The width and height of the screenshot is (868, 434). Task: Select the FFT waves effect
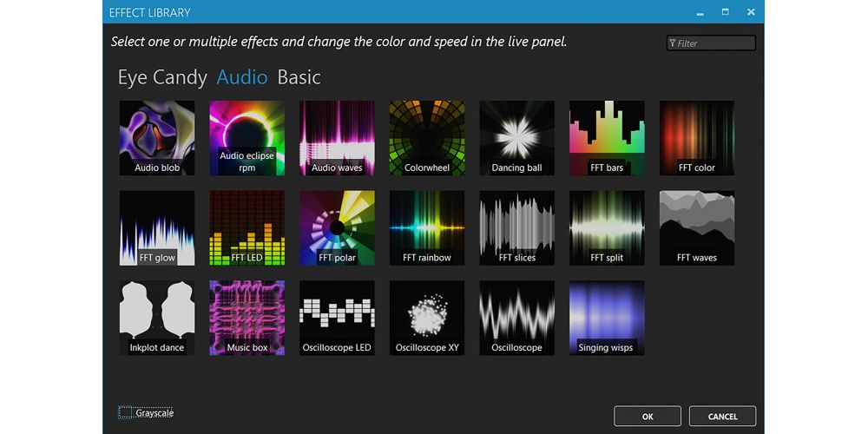pyautogui.click(x=697, y=228)
